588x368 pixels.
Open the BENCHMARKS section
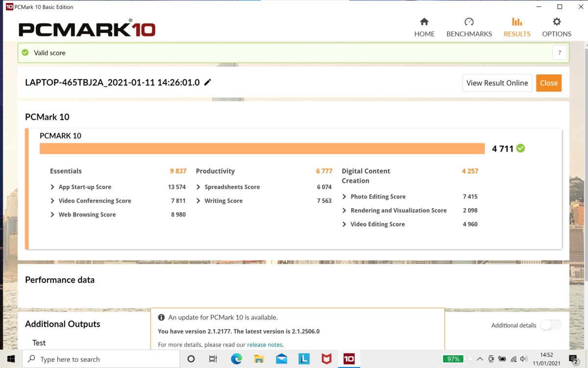(x=469, y=27)
